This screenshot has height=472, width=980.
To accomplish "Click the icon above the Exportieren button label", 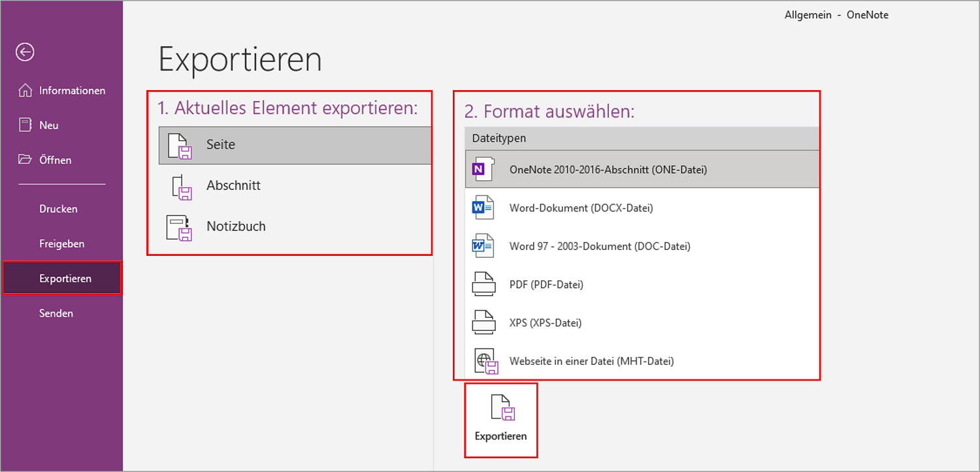I will 503,408.
